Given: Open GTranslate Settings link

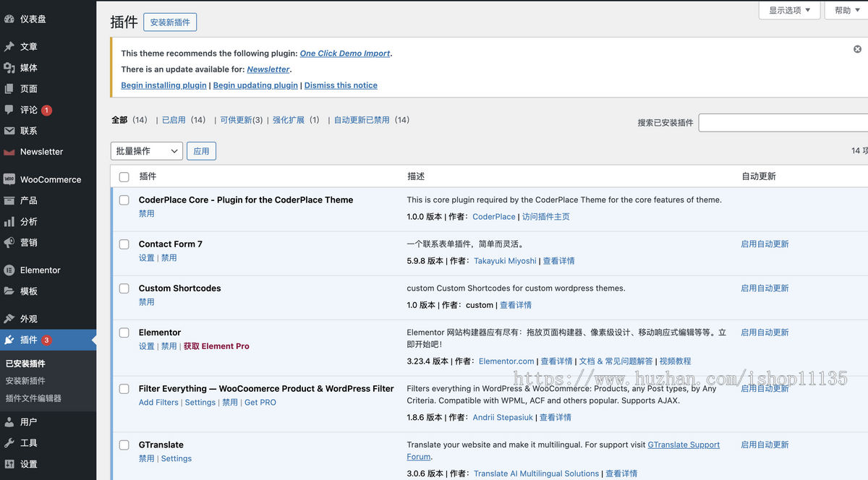Looking at the screenshot, I should pyautogui.click(x=176, y=459).
